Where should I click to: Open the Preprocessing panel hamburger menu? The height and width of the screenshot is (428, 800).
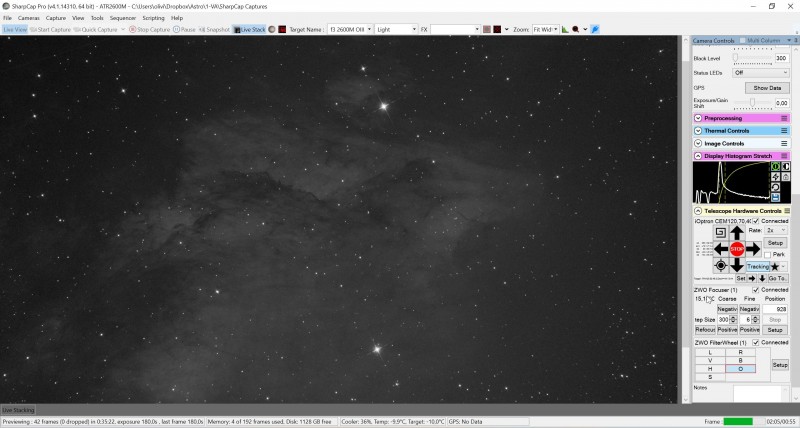click(784, 118)
